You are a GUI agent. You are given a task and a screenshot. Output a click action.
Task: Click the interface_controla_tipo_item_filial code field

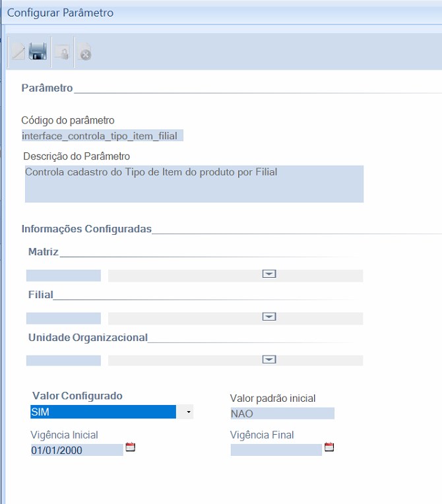coord(102,136)
